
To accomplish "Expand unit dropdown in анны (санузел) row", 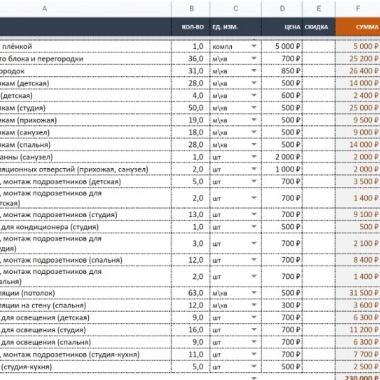I will point(254,157).
